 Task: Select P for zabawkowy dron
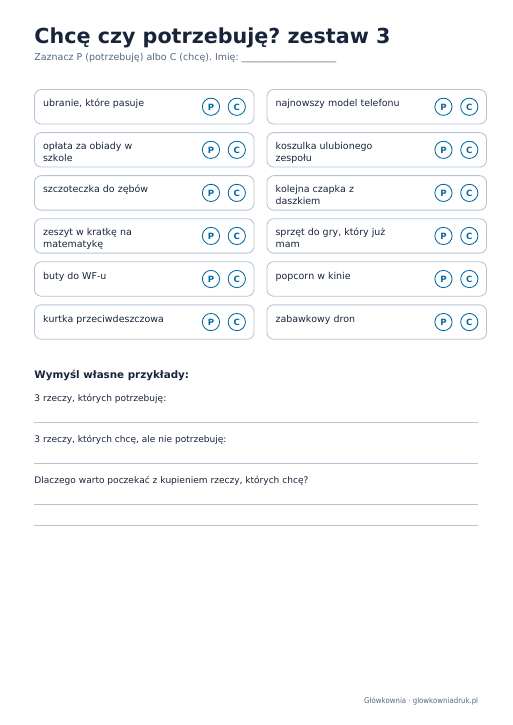pyautogui.click(x=443, y=322)
